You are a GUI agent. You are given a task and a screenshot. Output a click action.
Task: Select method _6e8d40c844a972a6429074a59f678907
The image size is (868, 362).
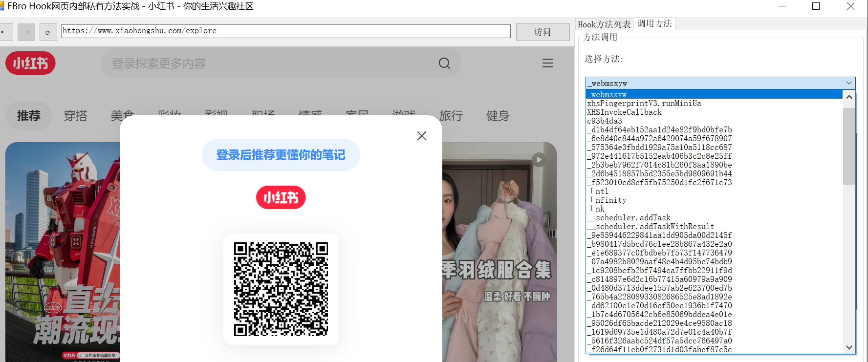tap(715, 138)
